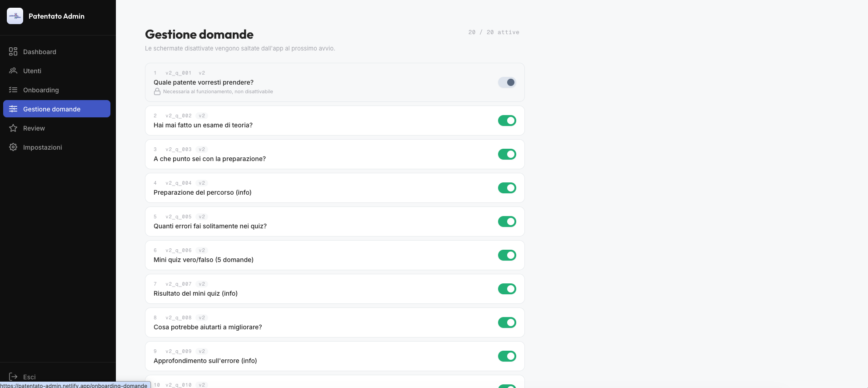This screenshot has height=388, width=868.
Task: Click the Patentato Admin logo icon
Action: coord(15,16)
